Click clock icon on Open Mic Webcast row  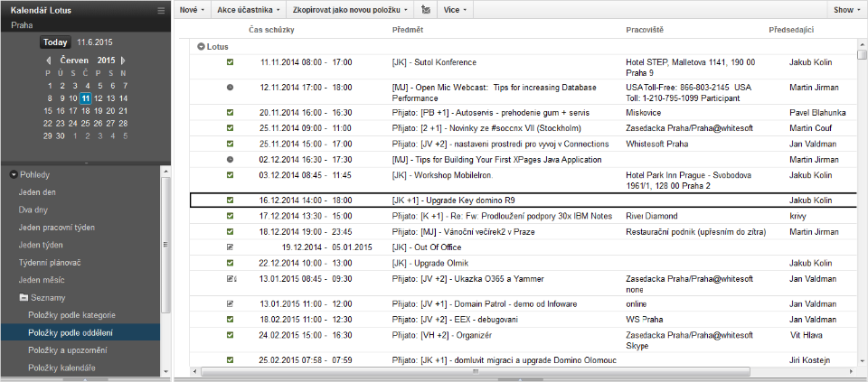point(230,88)
